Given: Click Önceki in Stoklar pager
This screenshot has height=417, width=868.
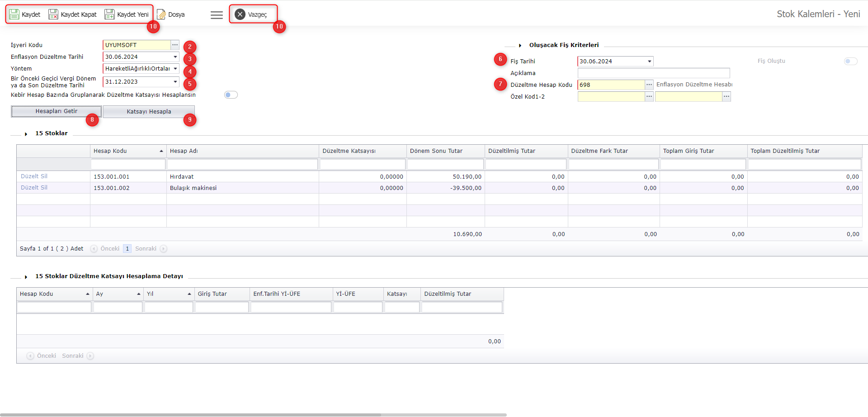Looking at the screenshot, I should click(110, 249).
